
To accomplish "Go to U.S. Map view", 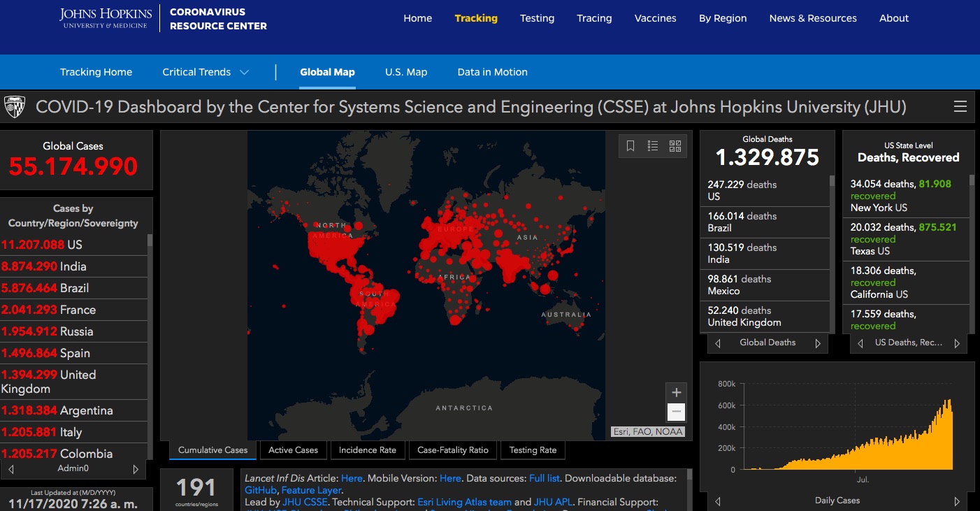I will tap(406, 72).
